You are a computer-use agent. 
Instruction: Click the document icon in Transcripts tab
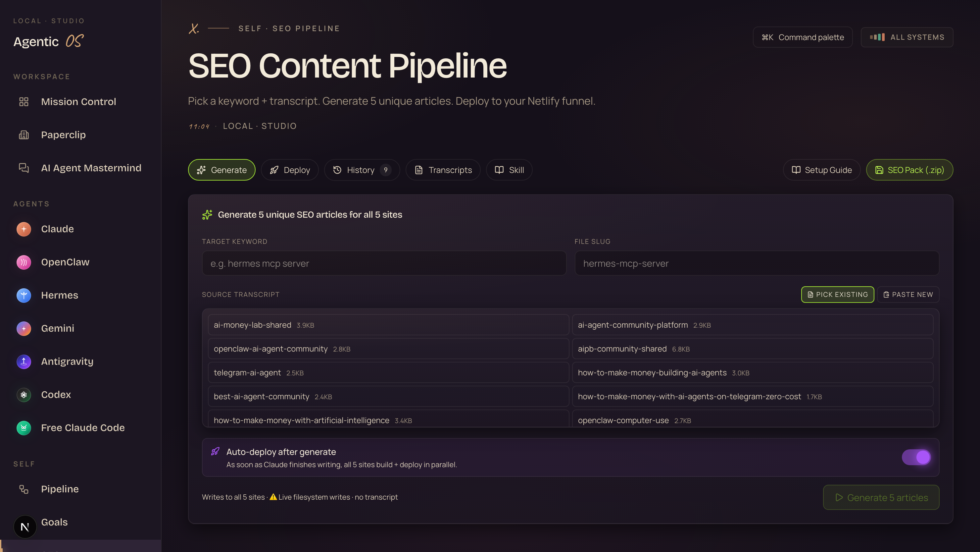tap(418, 170)
